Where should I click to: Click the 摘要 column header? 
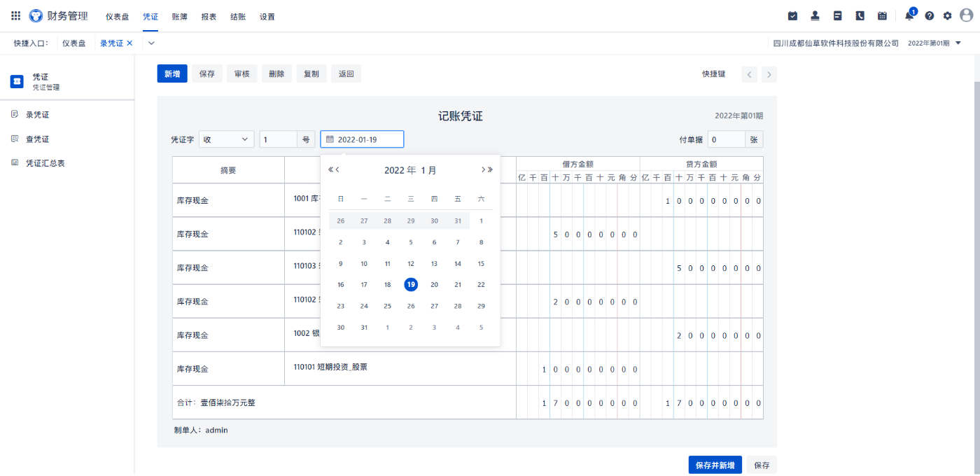click(x=228, y=170)
